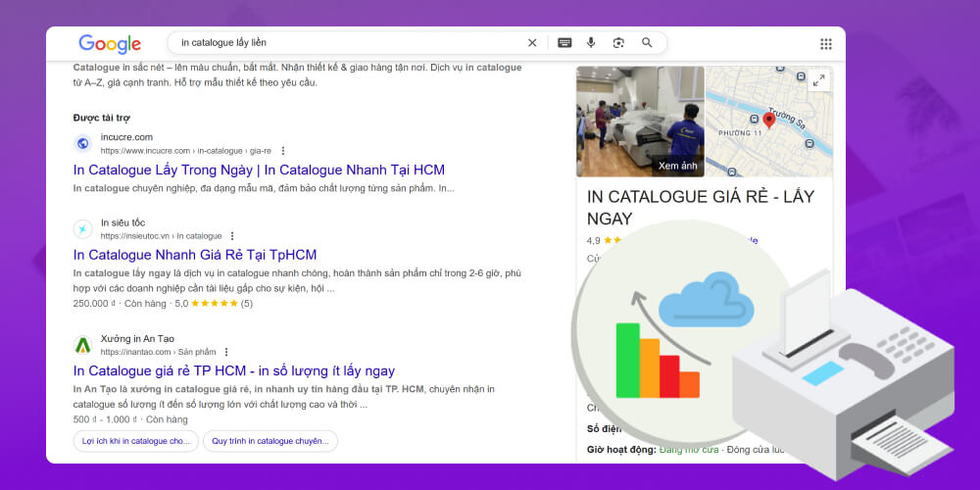Click the insieutoc.vn URL breadcrumb
The width and height of the screenshot is (980, 490).
(x=162, y=236)
